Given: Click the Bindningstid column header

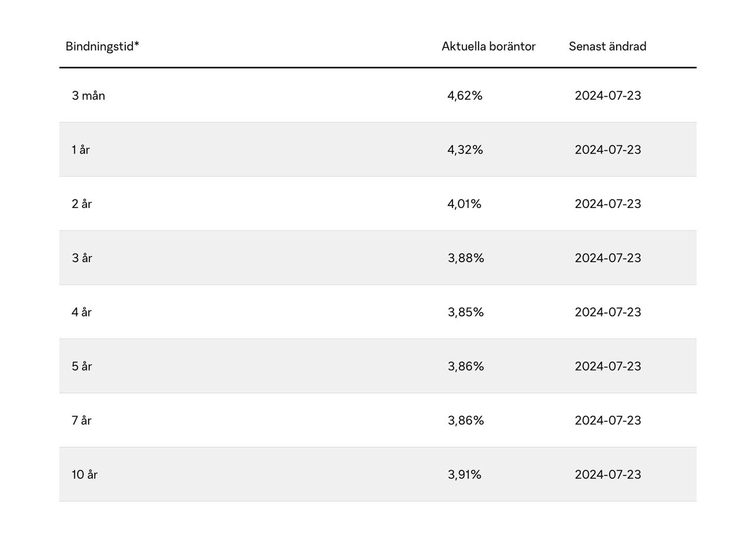Looking at the screenshot, I should tap(102, 47).
